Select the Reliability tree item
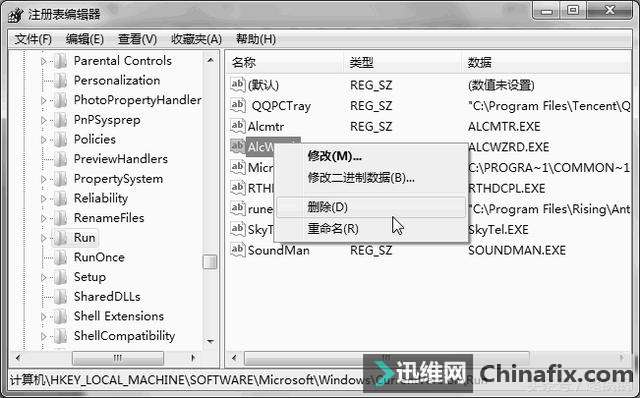 click(100, 198)
